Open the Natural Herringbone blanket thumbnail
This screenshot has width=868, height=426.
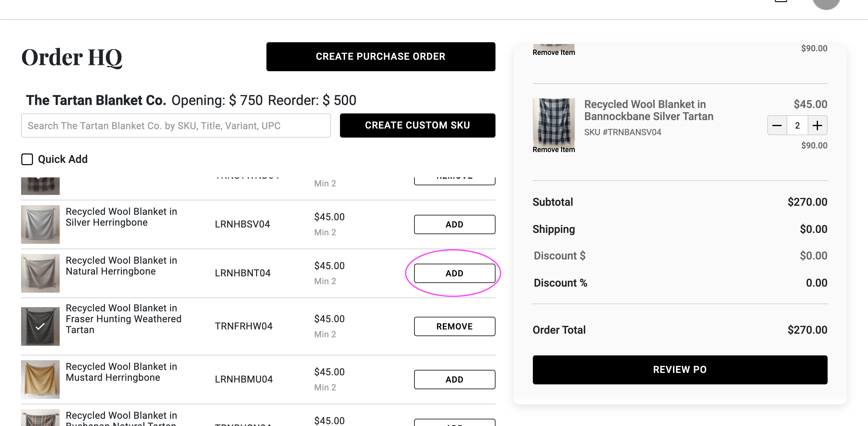point(40,273)
